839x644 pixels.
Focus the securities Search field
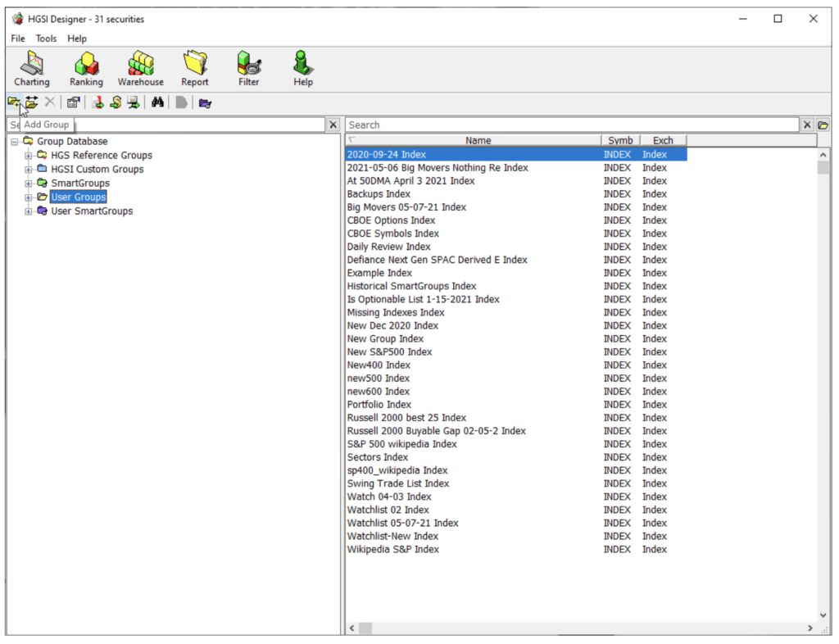point(572,125)
